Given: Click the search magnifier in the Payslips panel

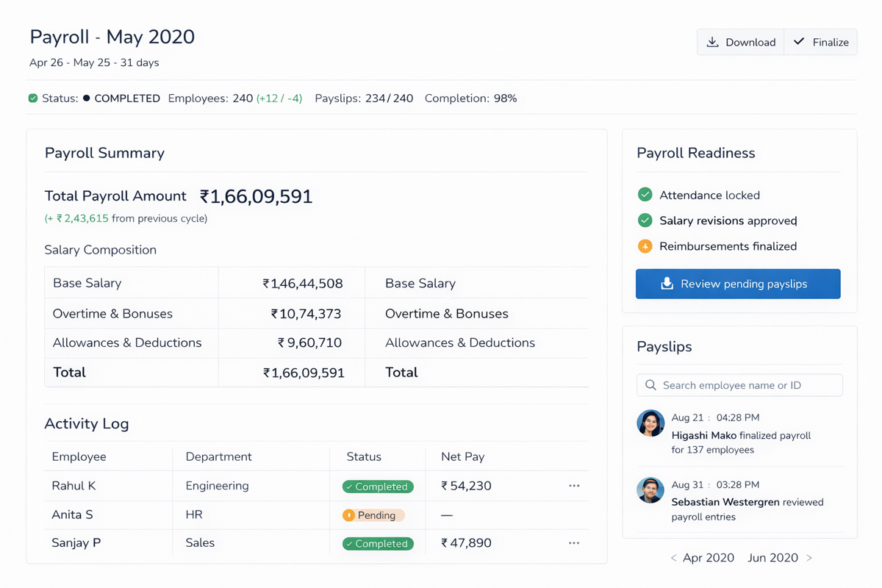Looking at the screenshot, I should tap(650, 384).
